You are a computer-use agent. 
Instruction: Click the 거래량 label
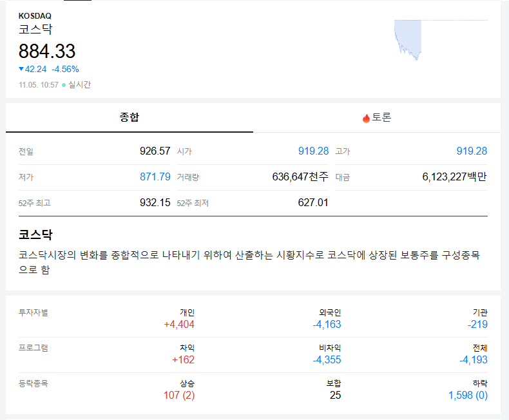pyautogui.click(x=188, y=177)
